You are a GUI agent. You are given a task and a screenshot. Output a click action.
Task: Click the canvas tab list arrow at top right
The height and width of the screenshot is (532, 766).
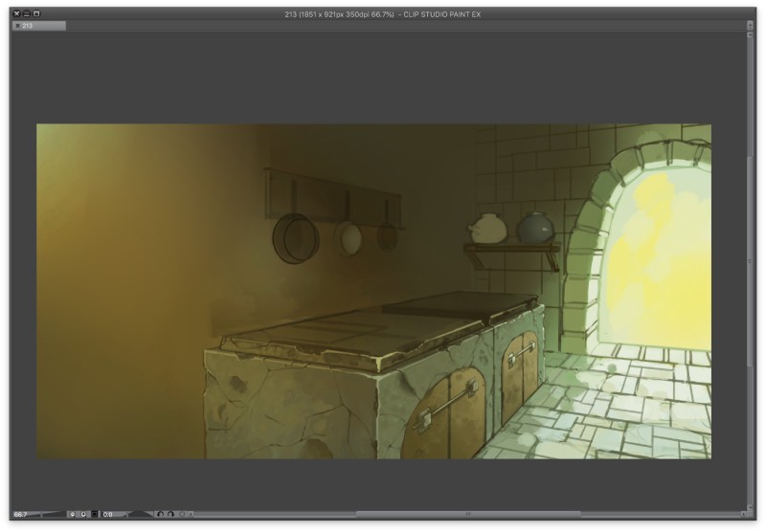coord(751,25)
